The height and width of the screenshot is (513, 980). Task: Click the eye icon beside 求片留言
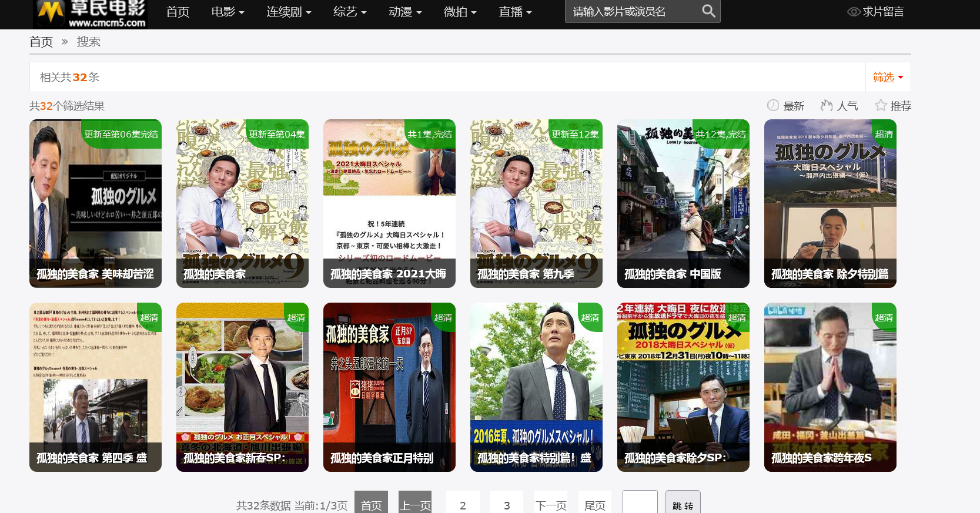click(853, 12)
